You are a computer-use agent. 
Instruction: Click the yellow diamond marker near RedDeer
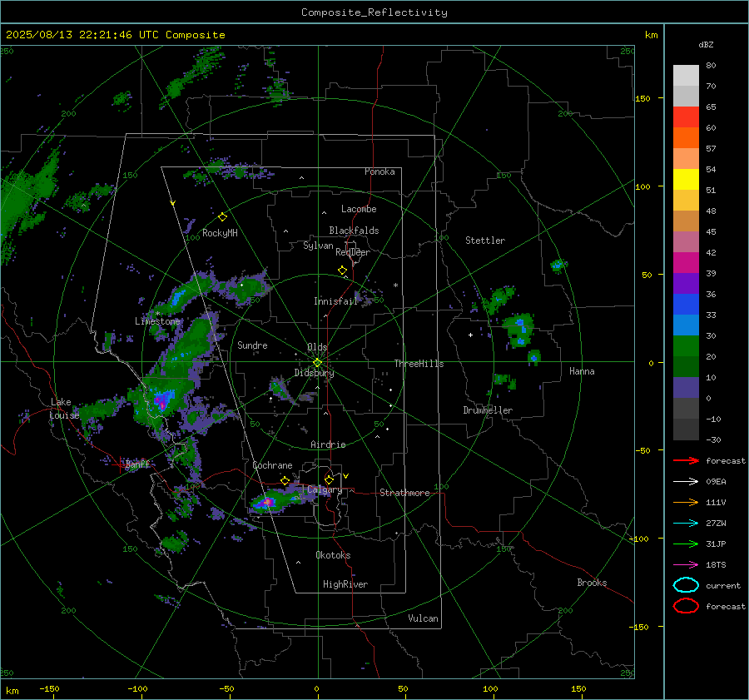click(343, 271)
